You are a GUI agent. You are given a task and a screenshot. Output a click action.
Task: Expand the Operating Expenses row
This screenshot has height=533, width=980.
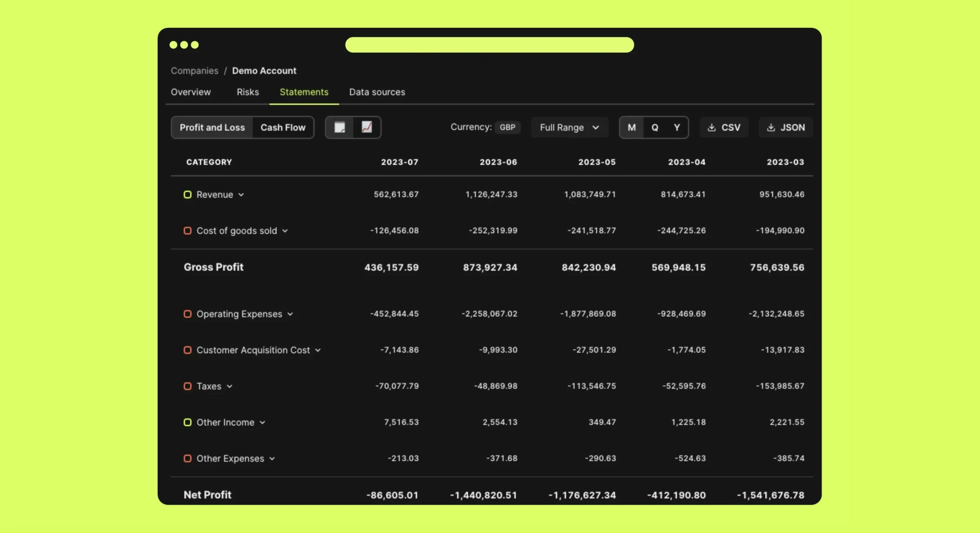(x=290, y=314)
